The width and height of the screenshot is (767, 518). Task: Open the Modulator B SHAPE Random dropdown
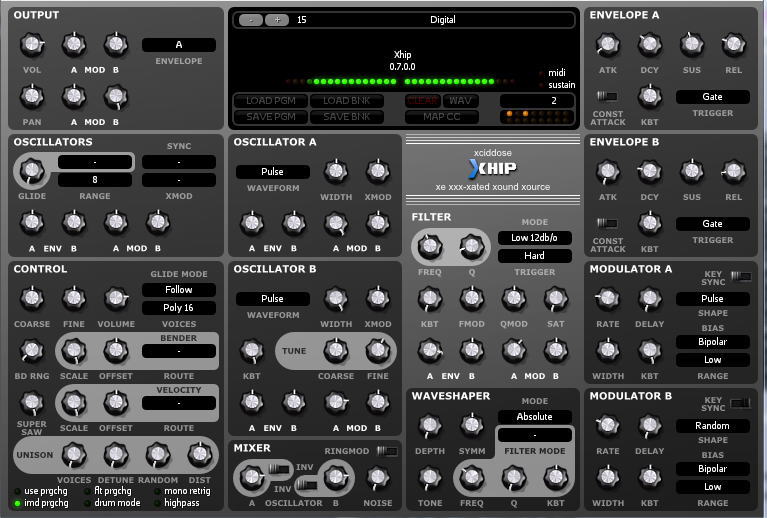(x=713, y=426)
